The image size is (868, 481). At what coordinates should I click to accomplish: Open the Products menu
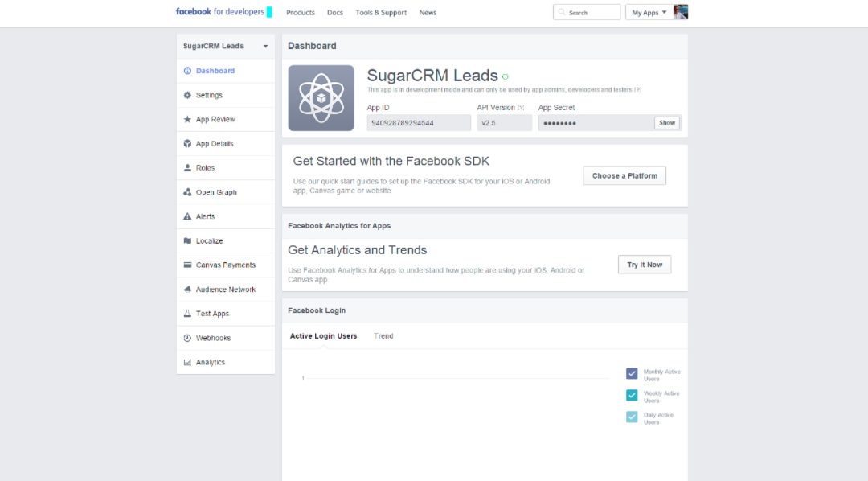point(300,13)
